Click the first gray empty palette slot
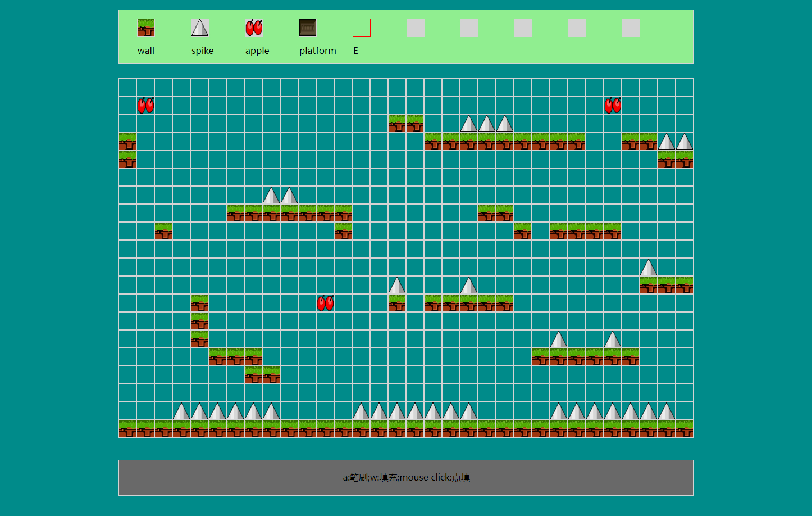This screenshot has height=516, width=812. tap(416, 28)
